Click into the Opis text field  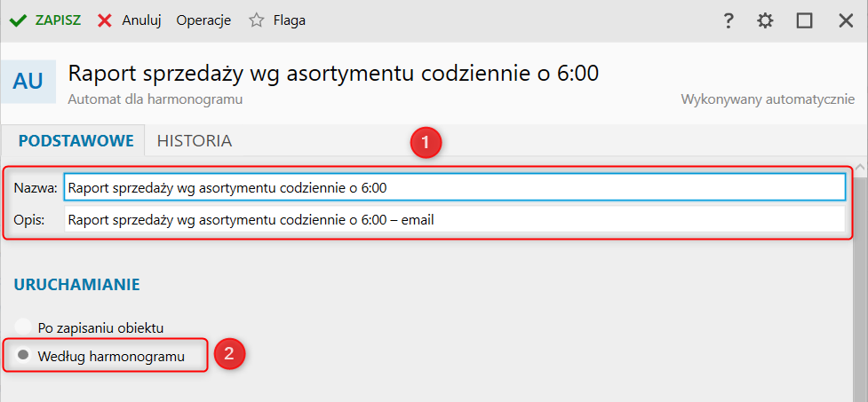point(454,219)
